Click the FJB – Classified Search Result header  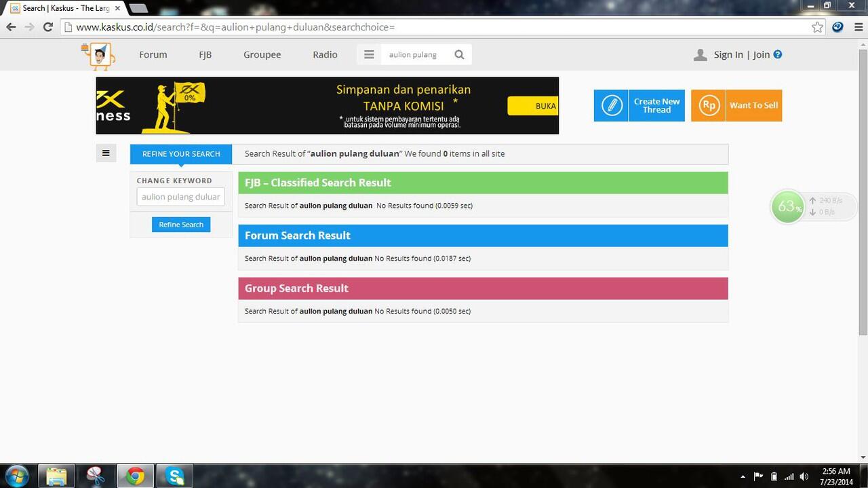point(483,183)
